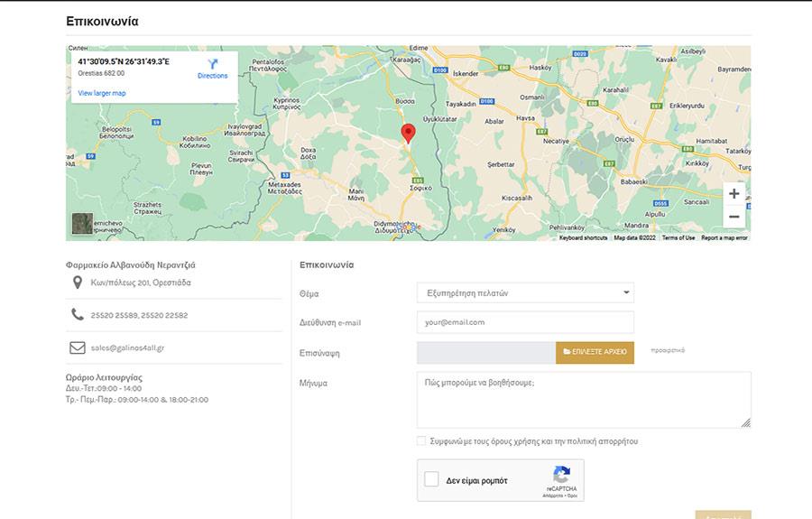The height and width of the screenshot is (519, 812).
Task: Switch to satellite view thumbnail
Action: tap(82, 223)
